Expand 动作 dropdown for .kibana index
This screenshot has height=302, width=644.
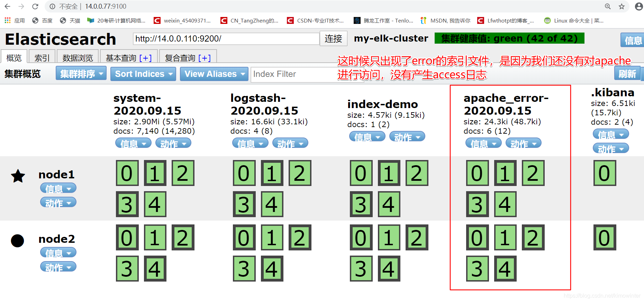point(611,148)
